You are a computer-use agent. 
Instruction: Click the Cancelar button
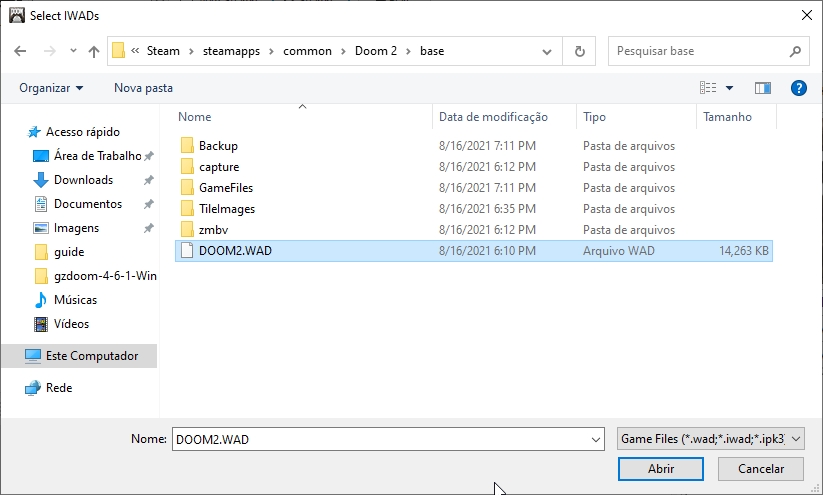(x=761, y=469)
